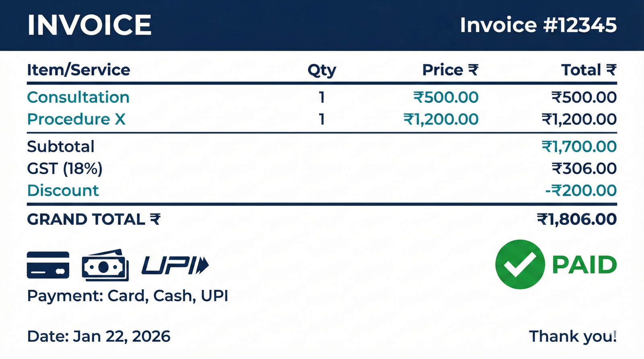Click the ₹306.00 GST amount
The height and width of the screenshot is (359, 644).
click(x=584, y=168)
